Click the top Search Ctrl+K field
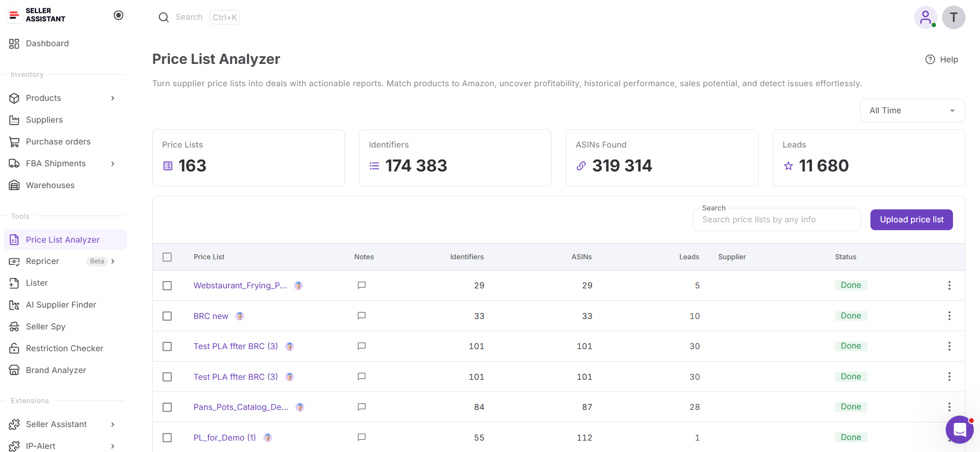The width and height of the screenshot is (980, 452). click(x=199, y=17)
